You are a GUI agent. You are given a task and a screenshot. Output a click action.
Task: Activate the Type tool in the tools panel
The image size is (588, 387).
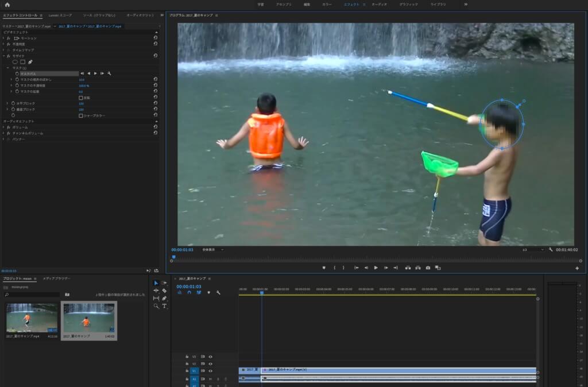click(164, 306)
